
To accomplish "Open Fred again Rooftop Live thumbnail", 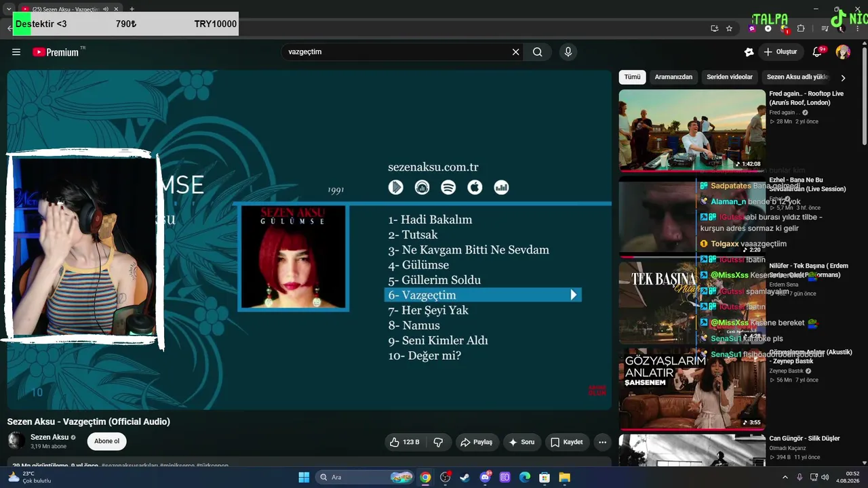I will (692, 130).
